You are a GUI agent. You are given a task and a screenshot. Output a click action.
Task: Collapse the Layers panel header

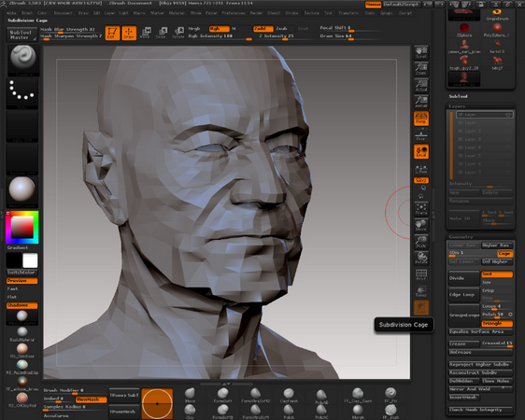pos(457,106)
